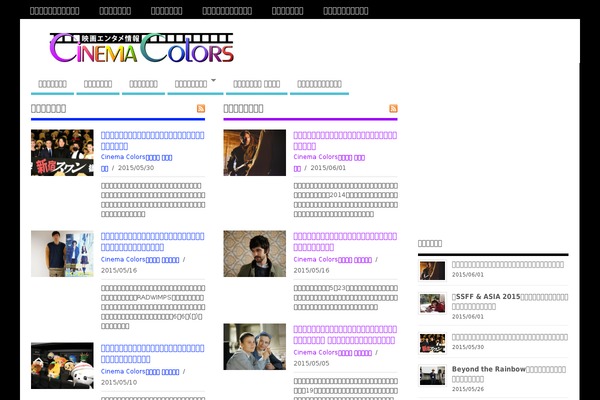Open RSS feed of blue-underlined section
This screenshot has width=600, height=400.
pyautogui.click(x=201, y=109)
